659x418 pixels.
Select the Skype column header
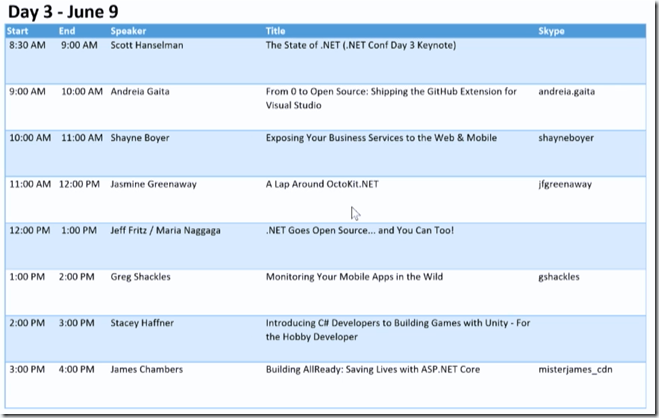pyautogui.click(x=551, y=31)
